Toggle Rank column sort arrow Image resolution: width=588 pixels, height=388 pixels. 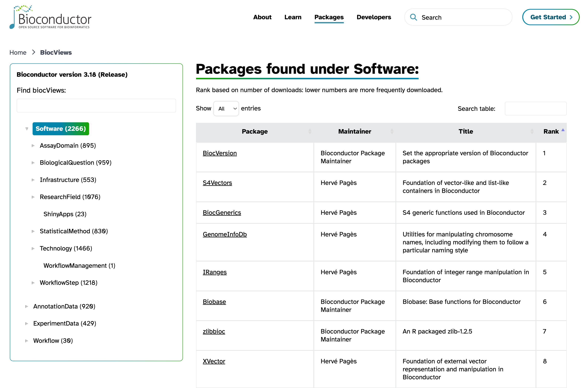click(563, 130)
